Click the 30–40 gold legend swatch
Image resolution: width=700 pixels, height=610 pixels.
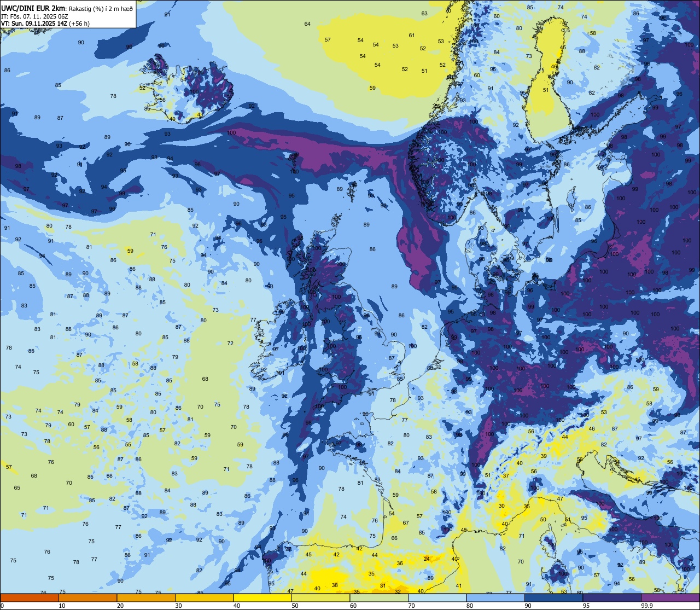204,597
